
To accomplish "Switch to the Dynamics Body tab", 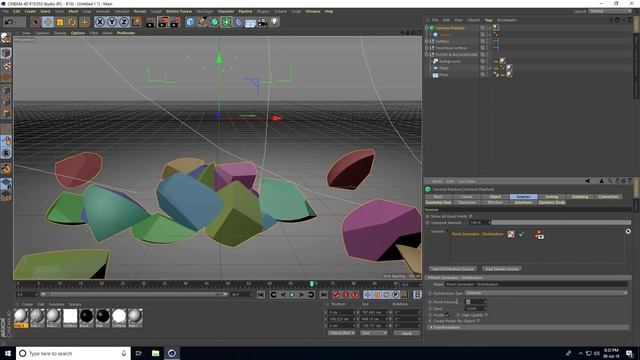I will [551, 202].
